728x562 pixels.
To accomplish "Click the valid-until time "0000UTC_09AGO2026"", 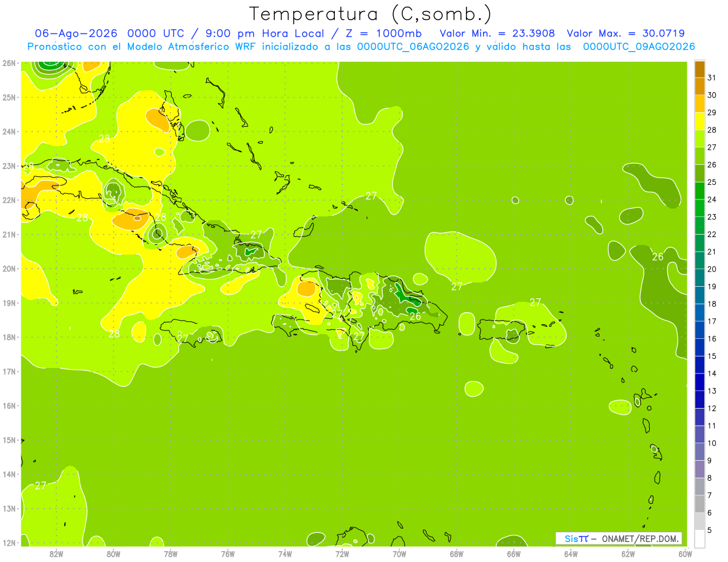I will 639,47.
